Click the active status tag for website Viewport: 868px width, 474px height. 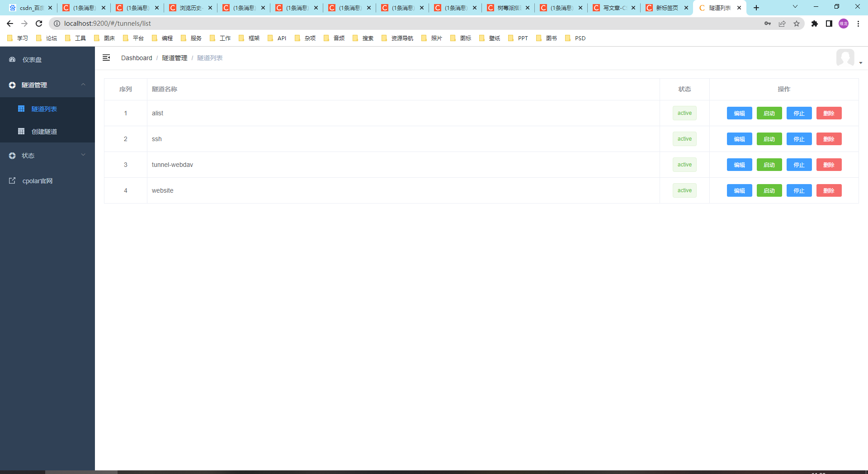click(684, 190)
